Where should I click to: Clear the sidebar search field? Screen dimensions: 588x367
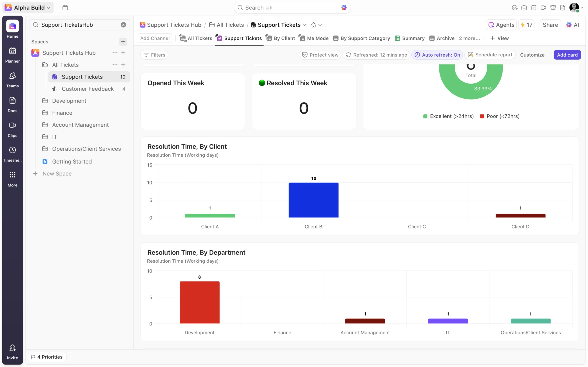point(123,25)
